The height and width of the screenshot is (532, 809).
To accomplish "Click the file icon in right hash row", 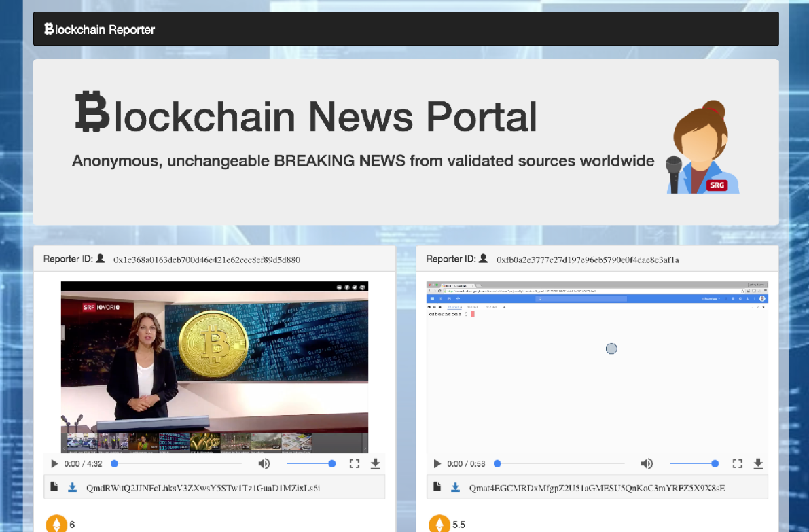I will pyautogui.click(x=438, y=487).
